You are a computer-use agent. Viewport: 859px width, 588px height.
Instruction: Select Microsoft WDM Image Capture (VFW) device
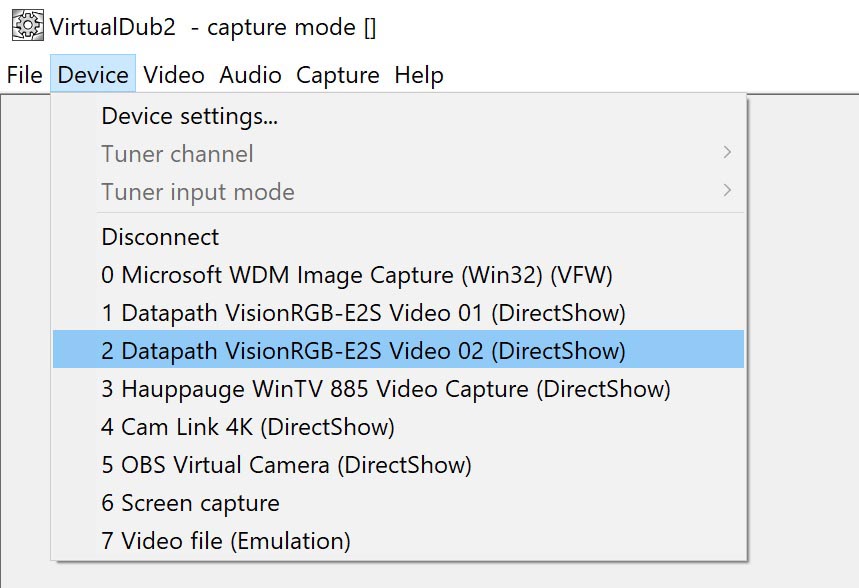point(398,275)
